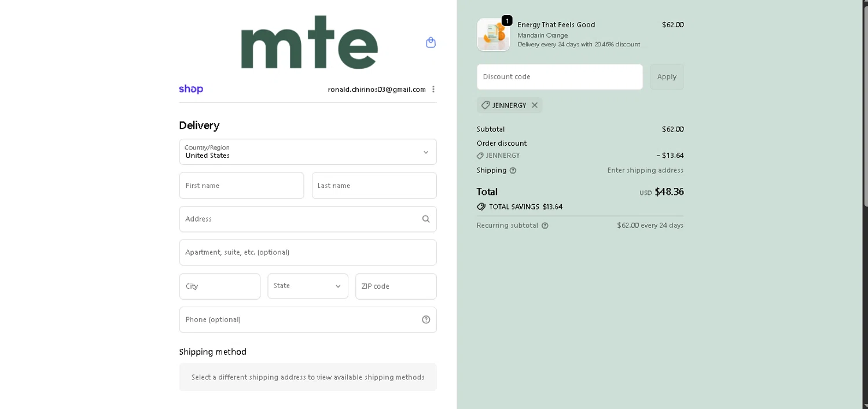Click the total amount $48.36
868x409 pixels.
click(669, 191)
